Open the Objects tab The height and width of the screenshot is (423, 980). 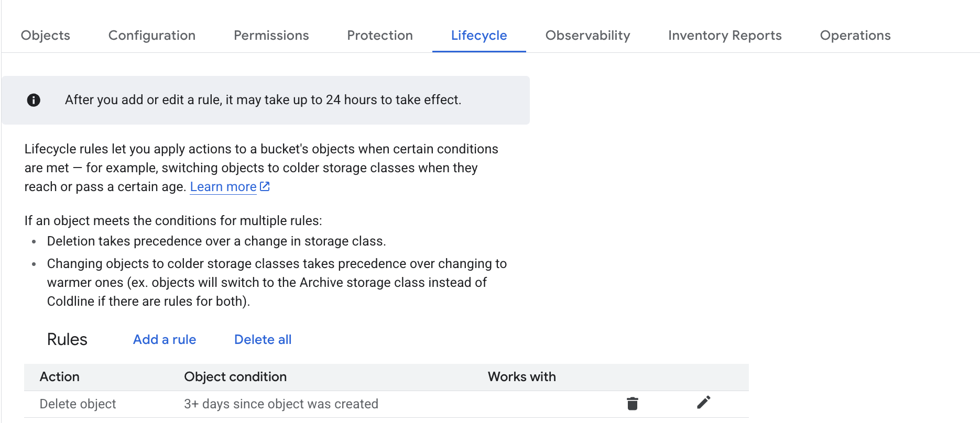[46, 36]
